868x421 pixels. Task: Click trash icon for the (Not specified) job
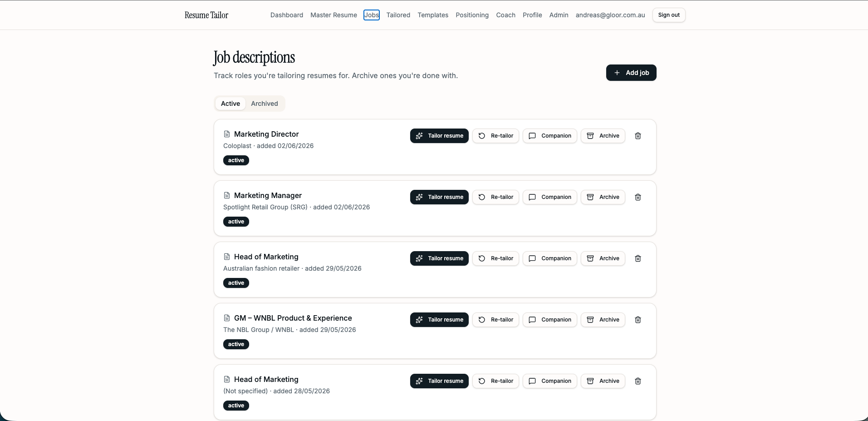pyautogui.click(x=638, y=381)
